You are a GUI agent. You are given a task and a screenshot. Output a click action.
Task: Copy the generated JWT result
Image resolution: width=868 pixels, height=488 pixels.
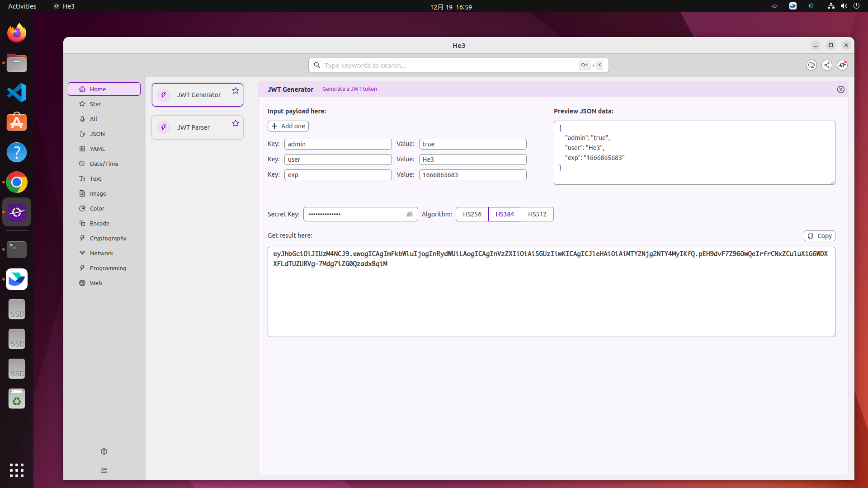pyautogui.click(x=819, y=236)
